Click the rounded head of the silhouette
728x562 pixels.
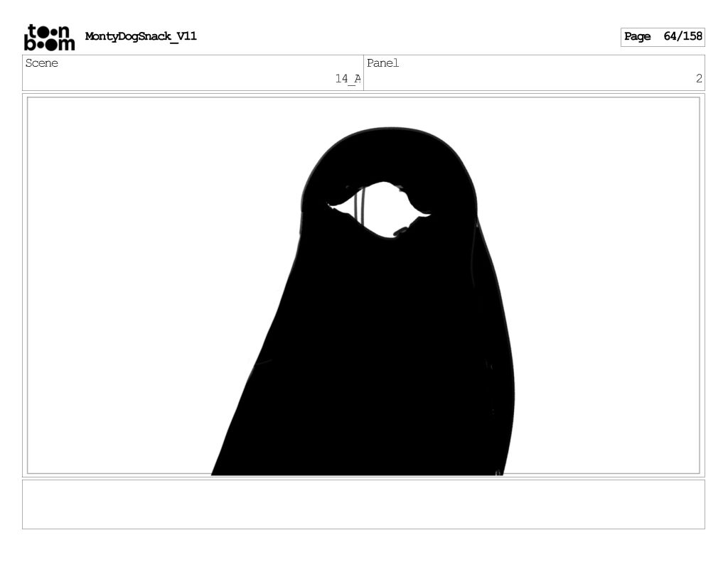pos(391,153)
